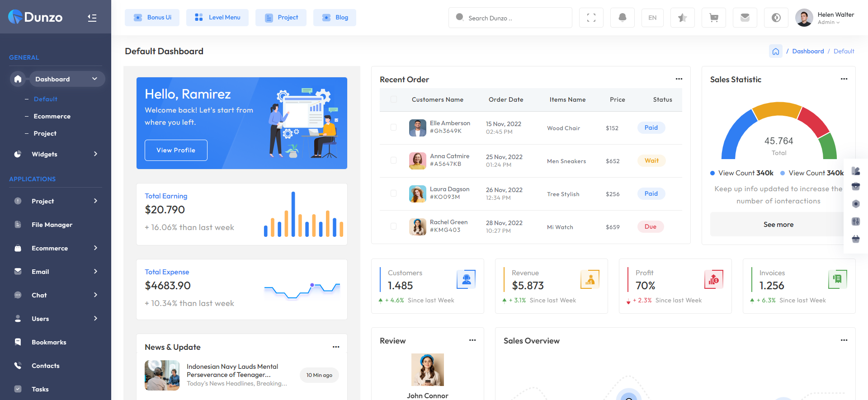The height and width of the screenshot is (400, 868).
Task: Open the shopping cart icon
Action: [714, 18]
